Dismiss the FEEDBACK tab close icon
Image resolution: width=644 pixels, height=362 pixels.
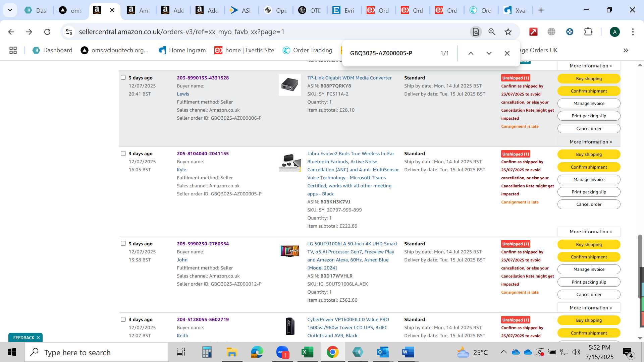(x=38, y=338)
